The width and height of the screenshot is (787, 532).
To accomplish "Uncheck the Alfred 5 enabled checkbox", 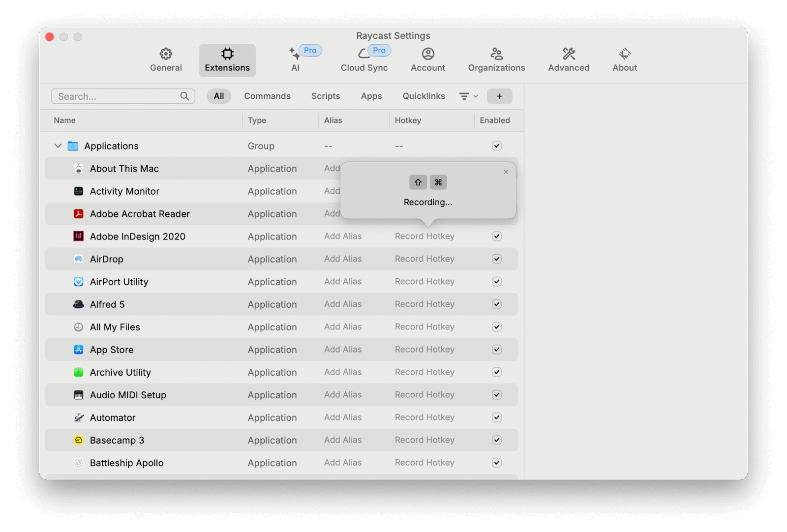I will coord(497,304).
